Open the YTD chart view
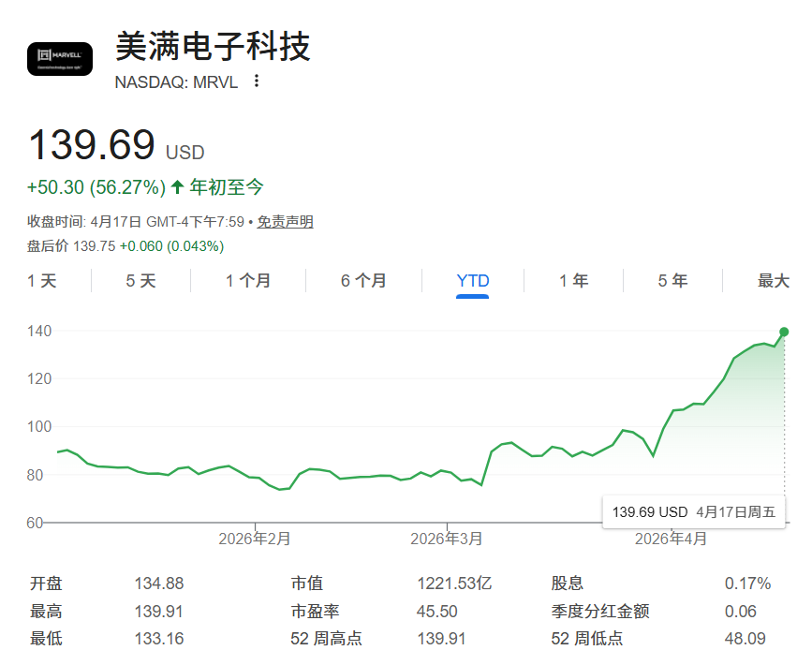Image resolution: width=812 pixels, height=665 pixels. click(473, 280)
